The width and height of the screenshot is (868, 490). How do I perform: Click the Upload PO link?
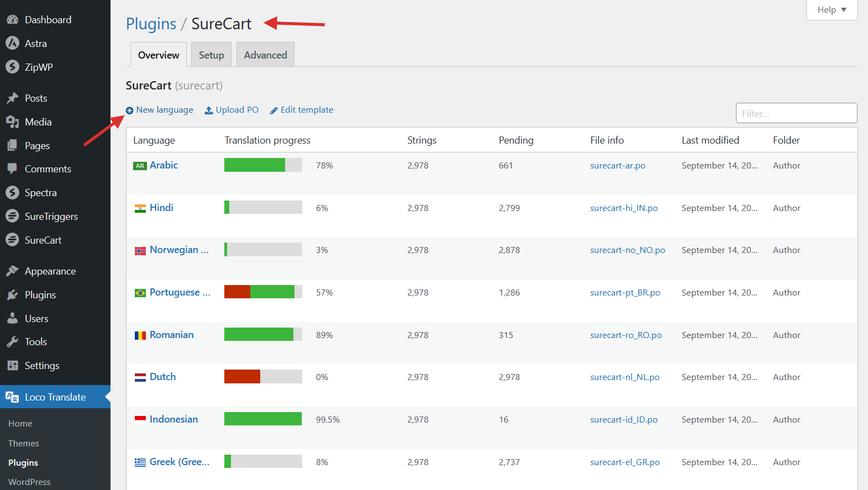[x=232, y=110]
